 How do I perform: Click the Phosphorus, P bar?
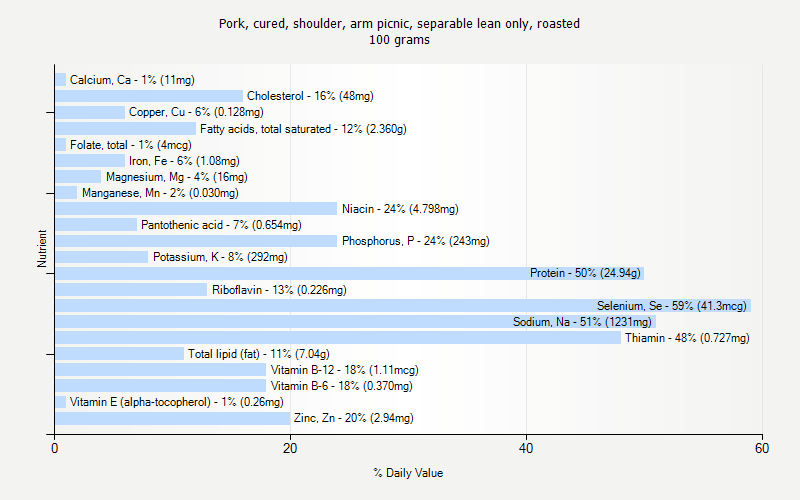[196, 241]
